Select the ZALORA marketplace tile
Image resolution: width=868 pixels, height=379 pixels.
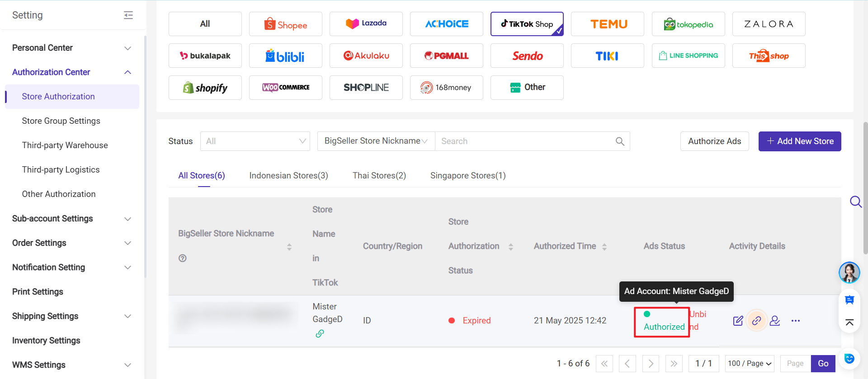tap(769, 24)
